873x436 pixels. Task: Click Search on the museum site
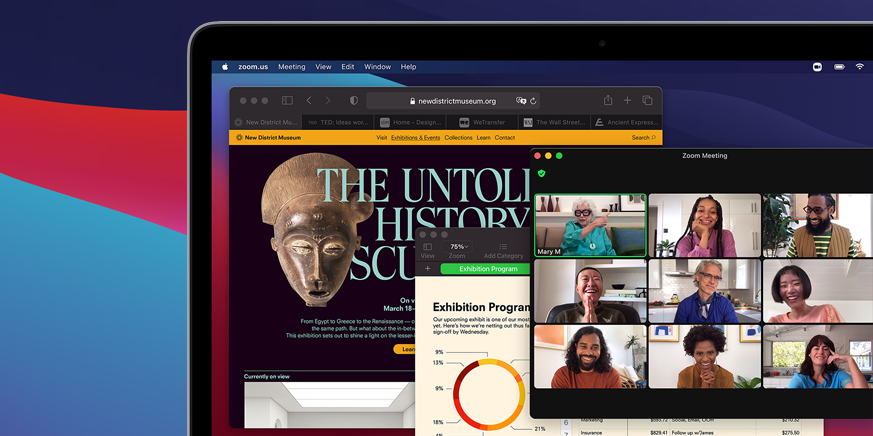[x=643, y=138]
